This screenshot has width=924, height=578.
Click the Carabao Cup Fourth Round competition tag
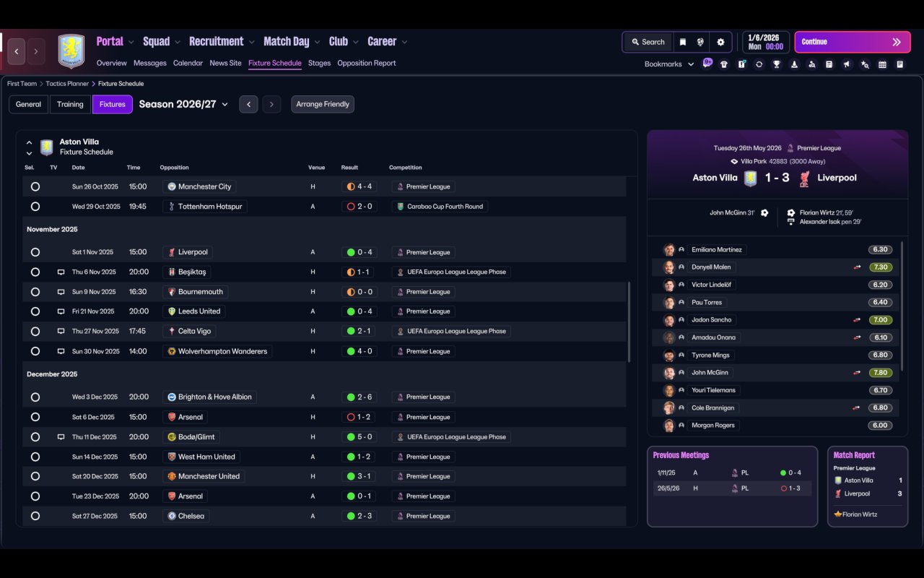(x=440, y=207)
